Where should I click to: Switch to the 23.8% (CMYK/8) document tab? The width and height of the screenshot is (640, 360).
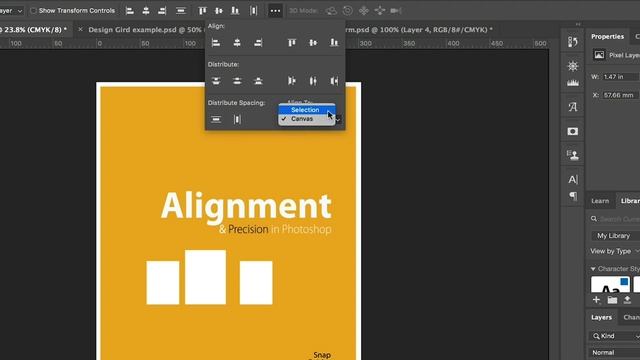click(x=36, y=30)
